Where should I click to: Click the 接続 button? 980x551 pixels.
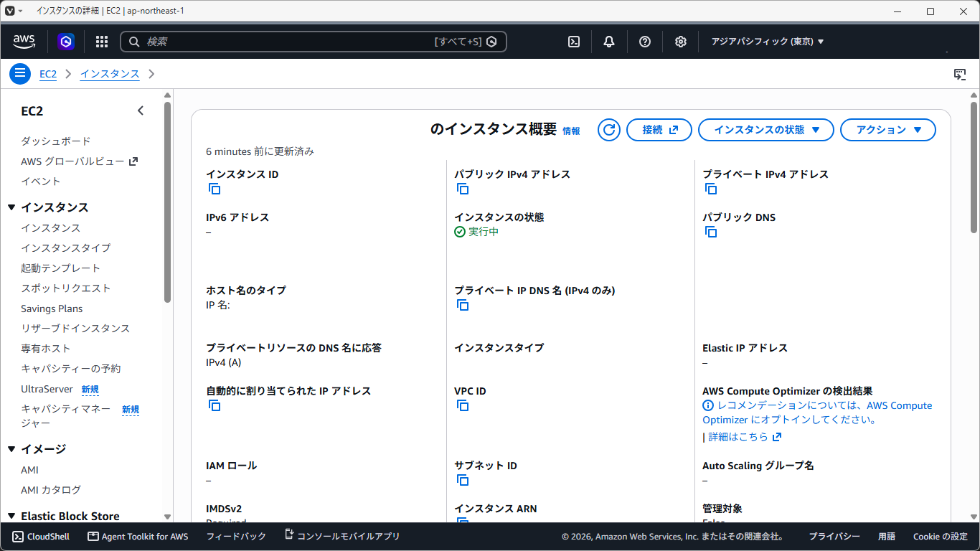pyautogui.click(x=659, y=130)
